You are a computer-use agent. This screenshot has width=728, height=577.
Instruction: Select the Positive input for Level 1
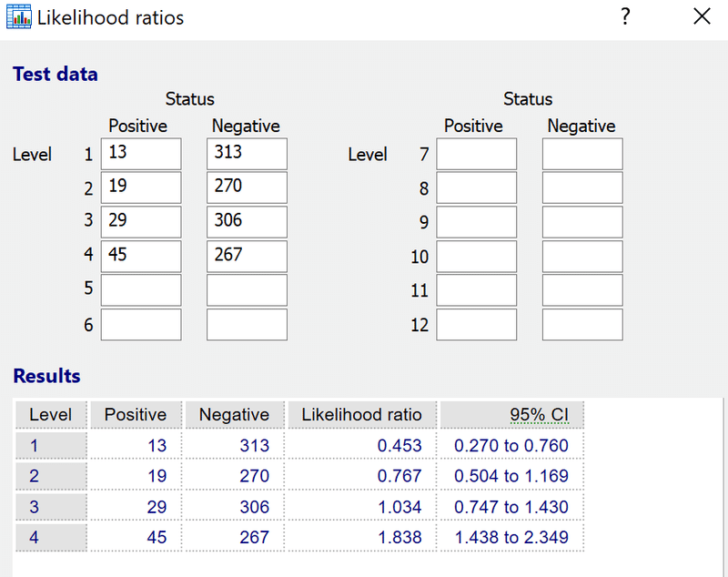(x=140, y=153)
